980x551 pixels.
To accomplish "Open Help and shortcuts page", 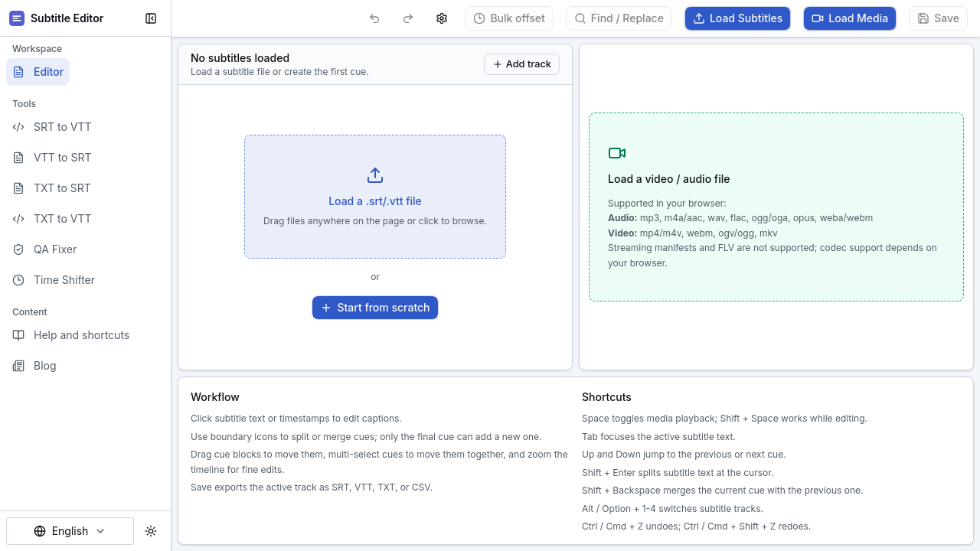I will (70, 335).
